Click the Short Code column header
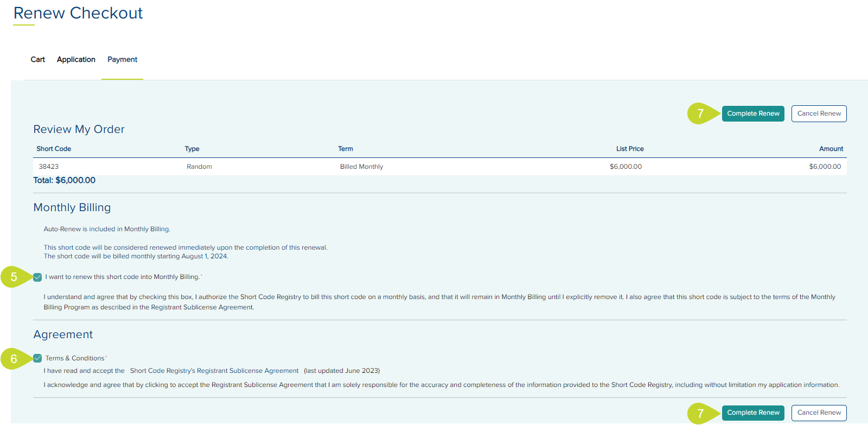 click(54, 149)
